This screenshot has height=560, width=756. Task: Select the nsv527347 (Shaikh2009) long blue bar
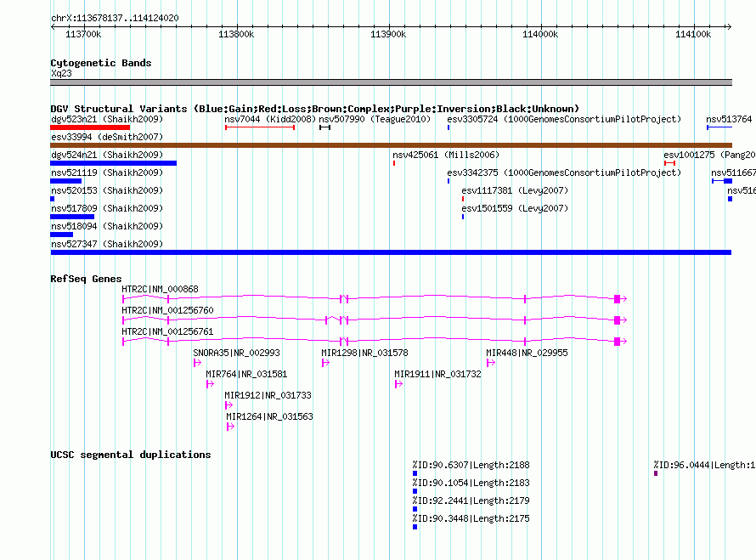pos(391,252)
